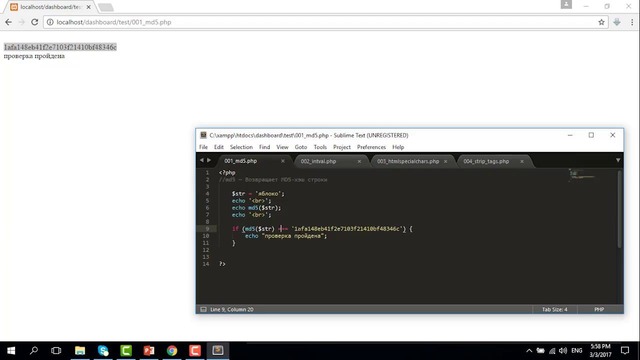Reload the localhost page

(x=35, y=22)
